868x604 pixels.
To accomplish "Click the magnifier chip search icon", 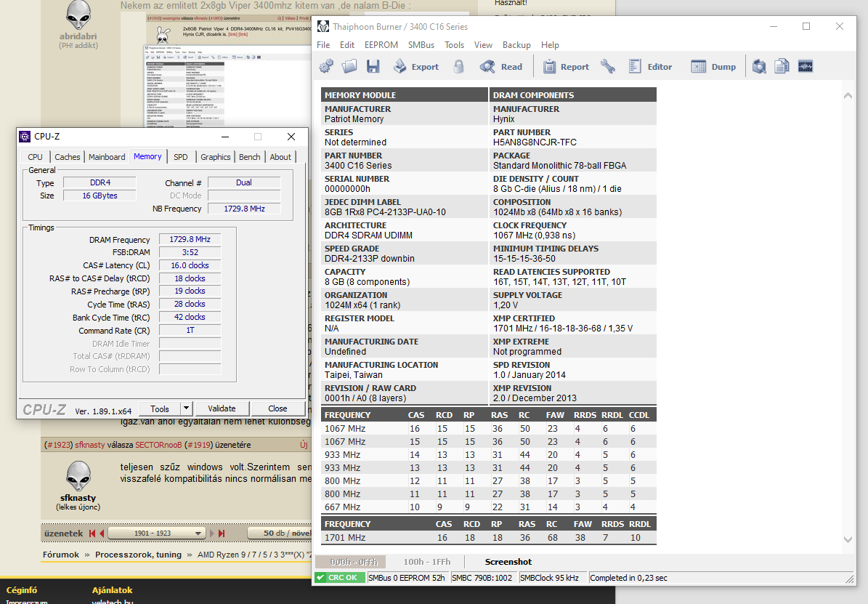I will point(759,66).
